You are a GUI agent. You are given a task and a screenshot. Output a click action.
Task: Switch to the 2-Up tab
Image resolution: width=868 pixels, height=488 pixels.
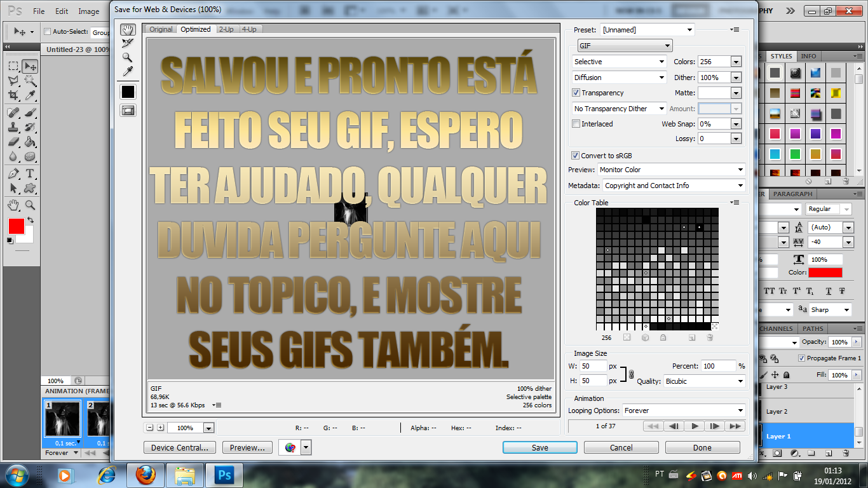coord(226,29)
